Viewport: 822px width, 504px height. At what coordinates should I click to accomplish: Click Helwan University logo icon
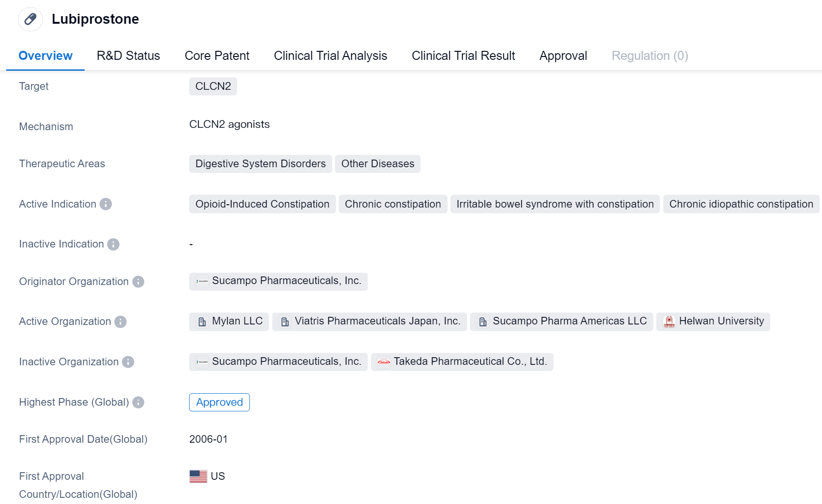669,322
